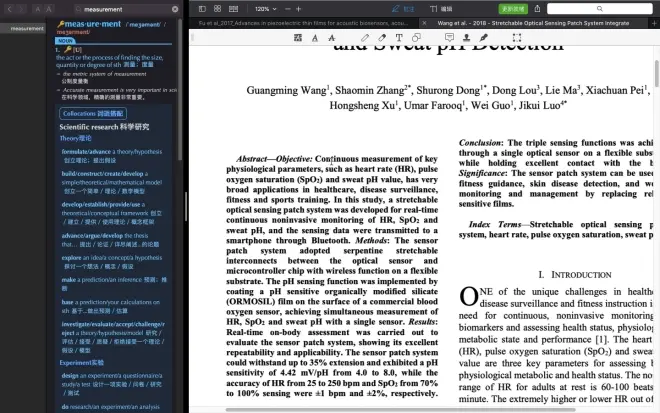Switch to the Edit text mode tab
Screen dimensions: 660x413
coord(441,9)
